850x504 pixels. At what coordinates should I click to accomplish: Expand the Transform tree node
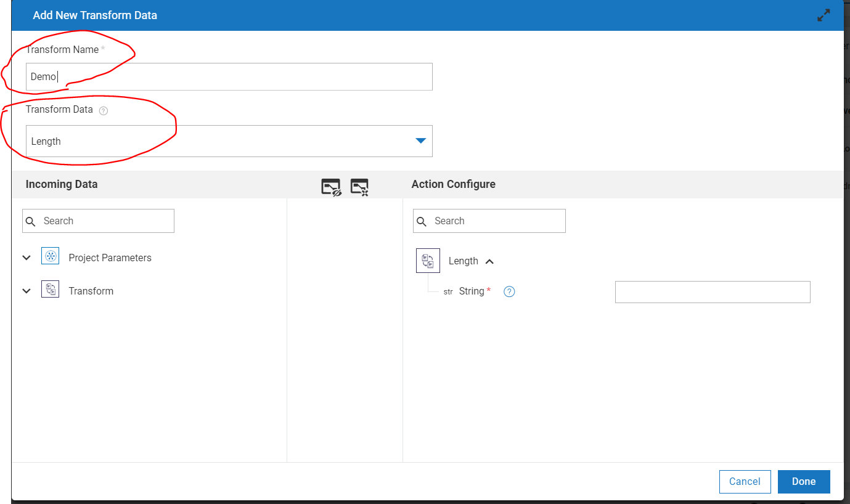pyautogui.click(x=27, y=291)
